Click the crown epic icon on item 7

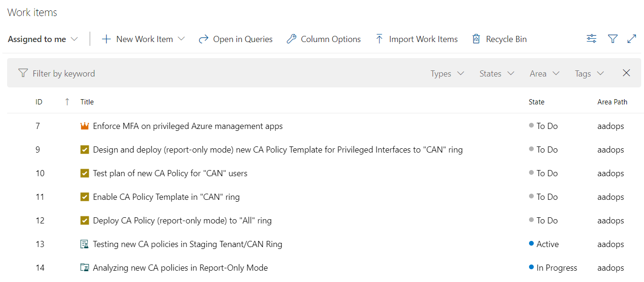(85, 126)
